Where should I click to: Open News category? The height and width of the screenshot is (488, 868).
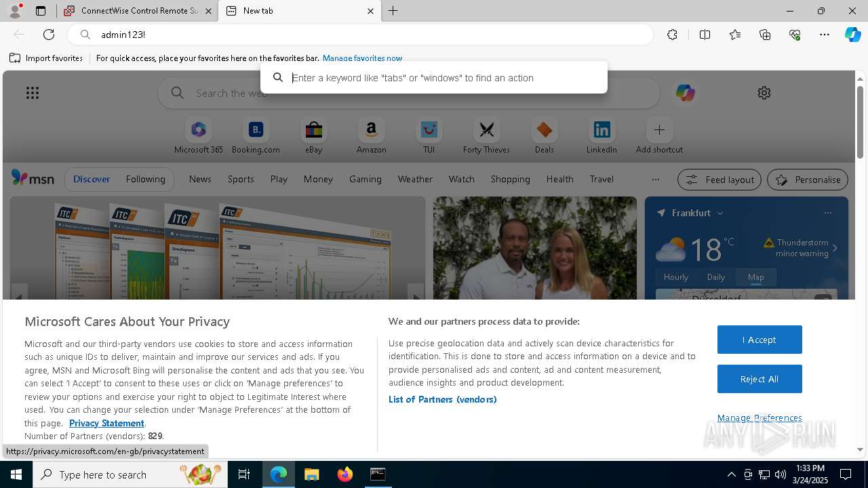pos(200,179)
